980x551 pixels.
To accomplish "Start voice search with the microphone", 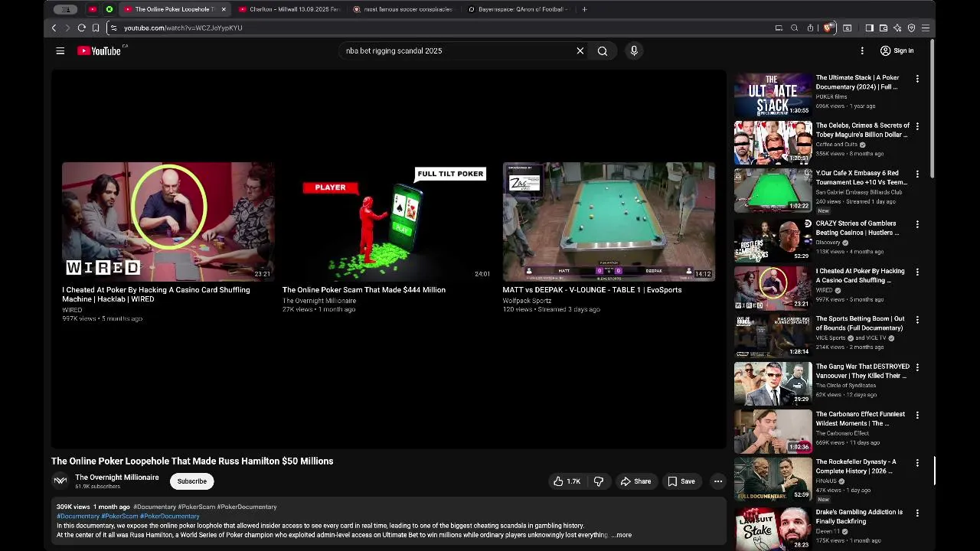I will coord(634,51).
